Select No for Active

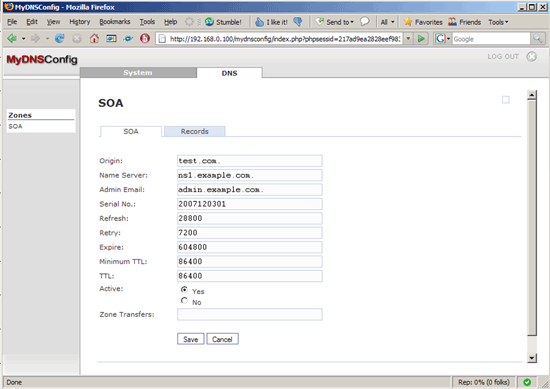coord(184,301)
